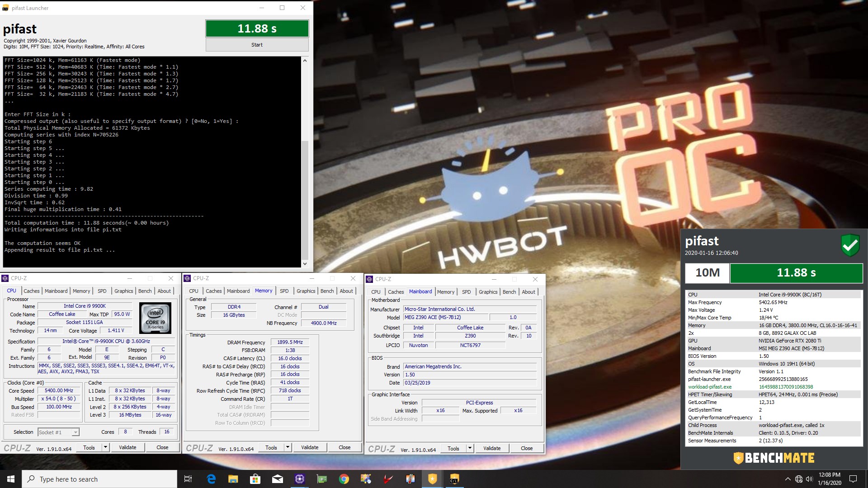Click the CPU-Z window title icon in the Memory window

187,278
